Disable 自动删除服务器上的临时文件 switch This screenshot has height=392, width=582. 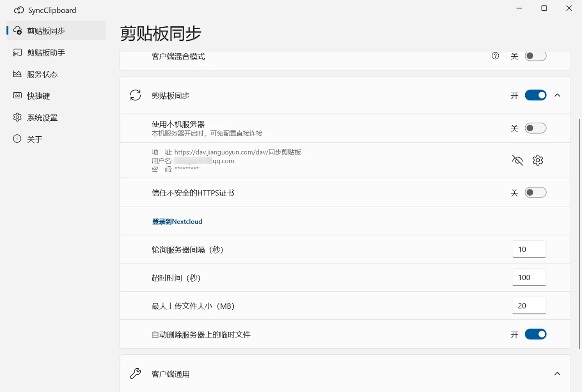click(536, 334)
